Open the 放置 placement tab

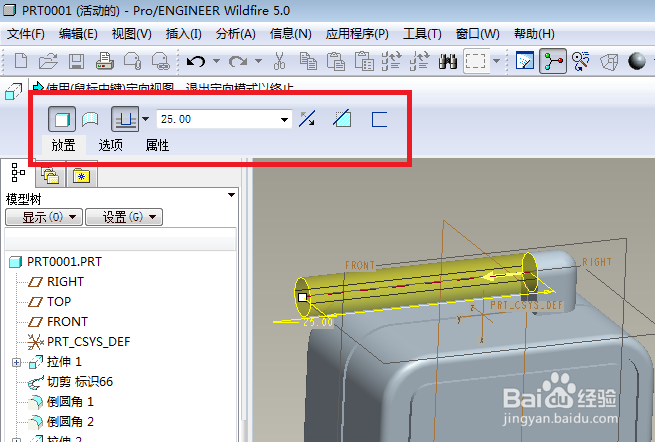pyautogui.click(x=63, y=145)
